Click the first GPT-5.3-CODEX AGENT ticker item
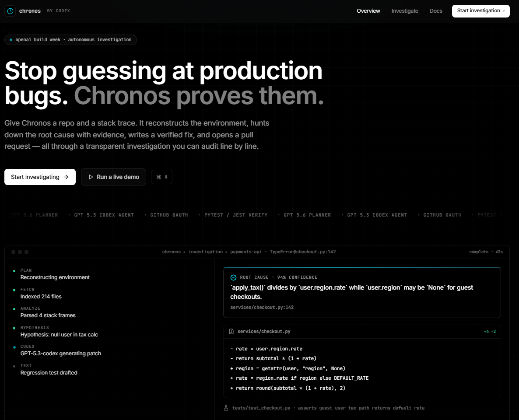 (104, 215)
